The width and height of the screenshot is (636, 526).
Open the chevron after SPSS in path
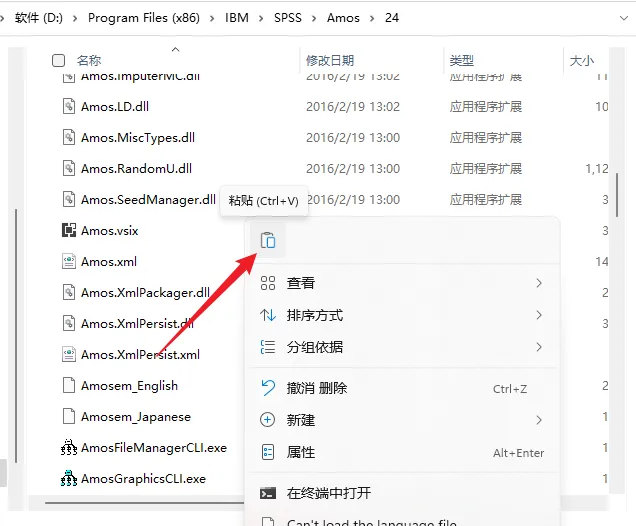coord(314,18)
